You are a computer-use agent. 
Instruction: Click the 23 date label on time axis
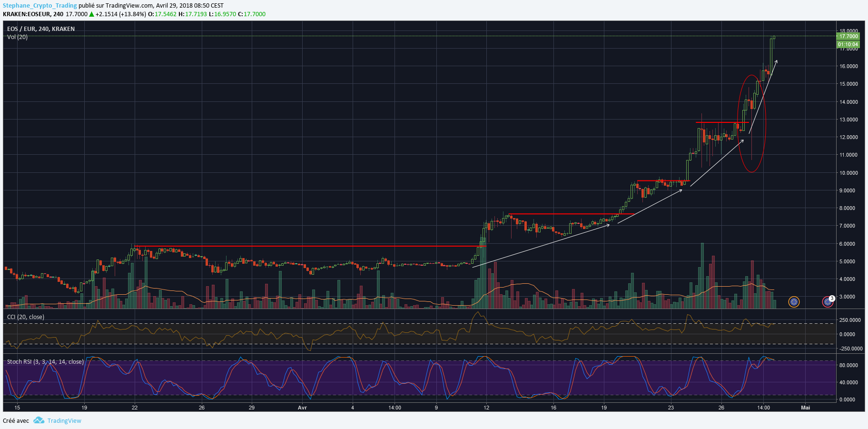coord(671,408)
